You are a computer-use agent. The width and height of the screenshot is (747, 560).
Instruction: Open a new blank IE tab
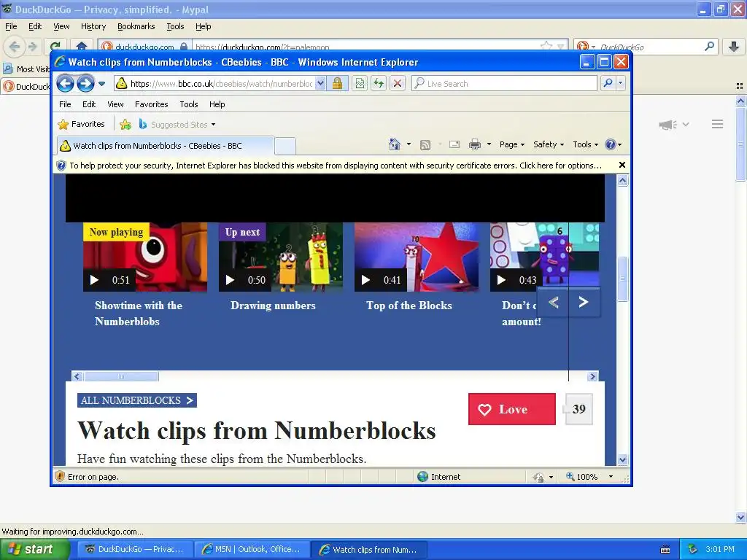tap(285, 146)
